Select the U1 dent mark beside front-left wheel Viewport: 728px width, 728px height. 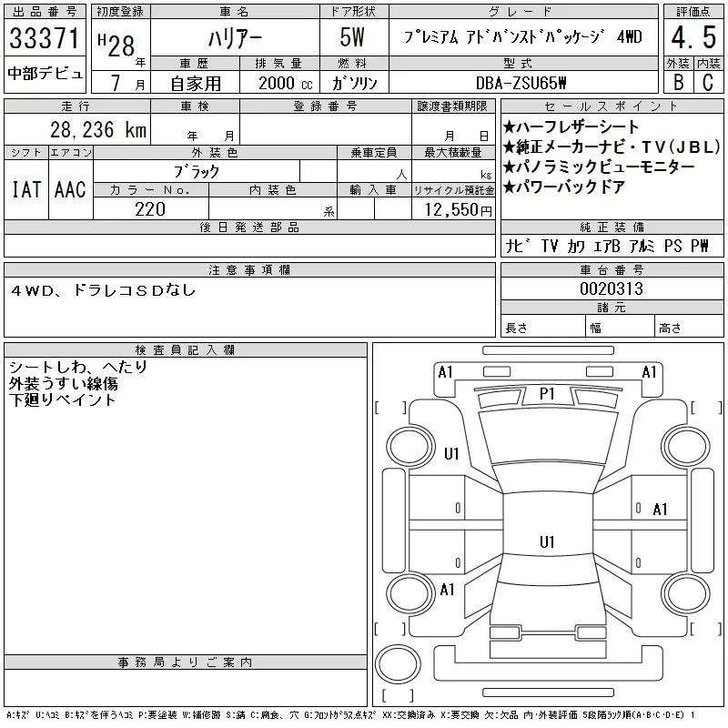[x=451, y=454]
